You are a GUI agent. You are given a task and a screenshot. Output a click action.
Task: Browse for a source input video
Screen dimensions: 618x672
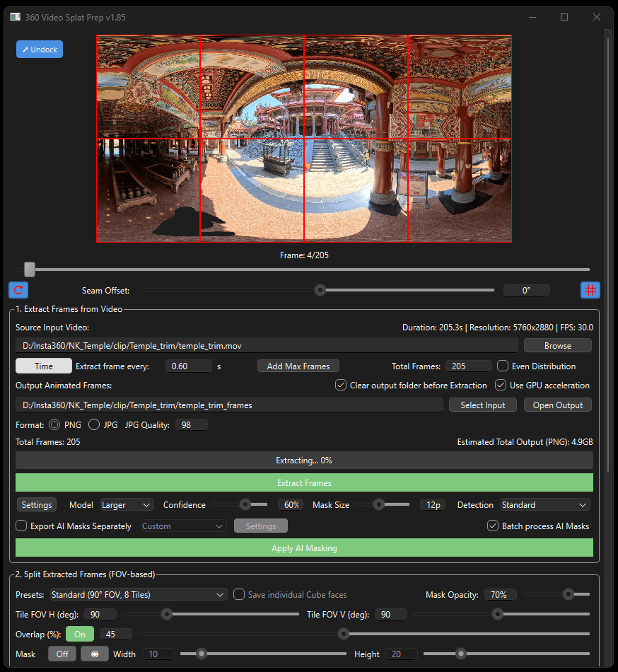click(x=557, y=345)
